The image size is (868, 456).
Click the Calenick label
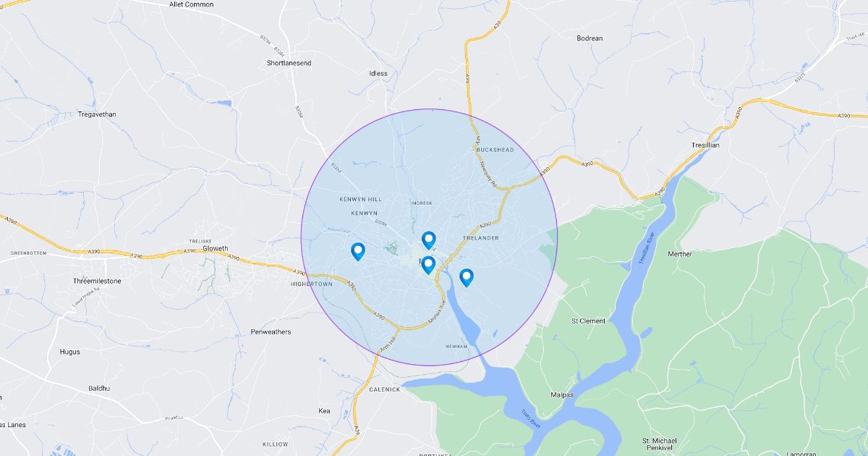[384, 389]
